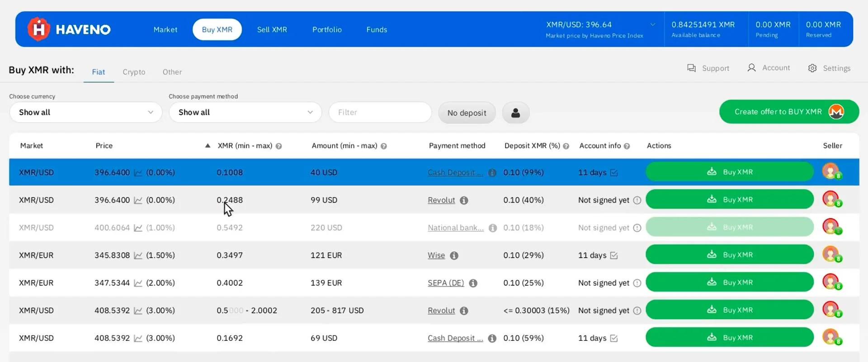Click signed checkmark in Wise row
Image resolution: width=868 pixels, height=362 pixels.
tap(614, 255)
